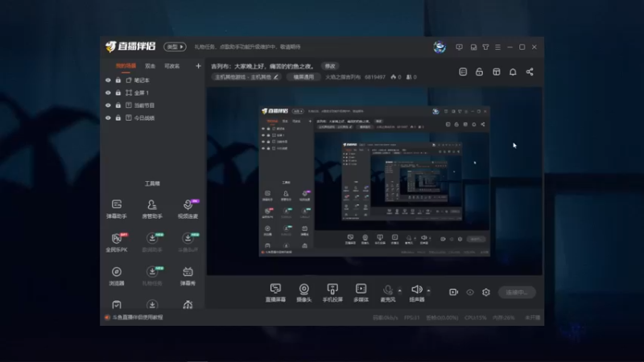
Task: Switch to the third scene tab
Action: point(172,66)
